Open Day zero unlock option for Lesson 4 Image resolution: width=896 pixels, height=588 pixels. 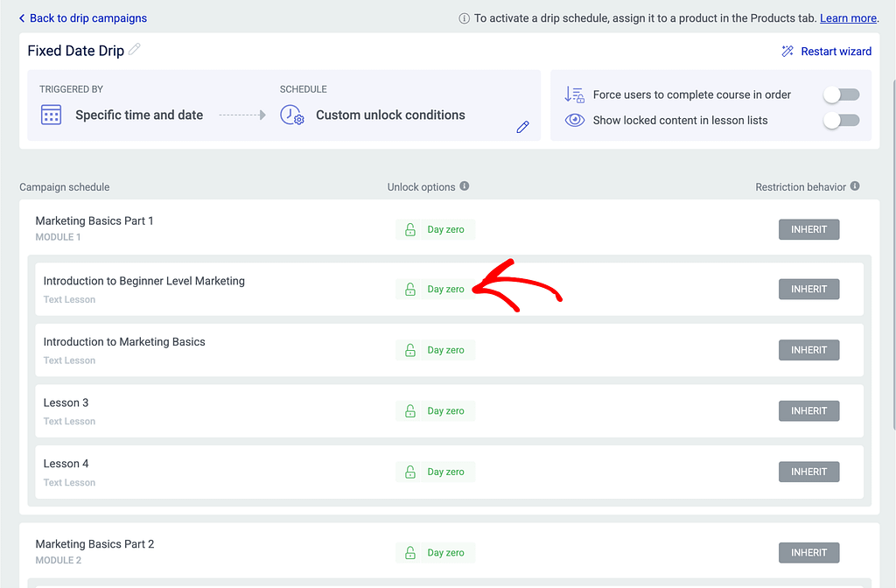pyautogui.click(x=436, y=472)
